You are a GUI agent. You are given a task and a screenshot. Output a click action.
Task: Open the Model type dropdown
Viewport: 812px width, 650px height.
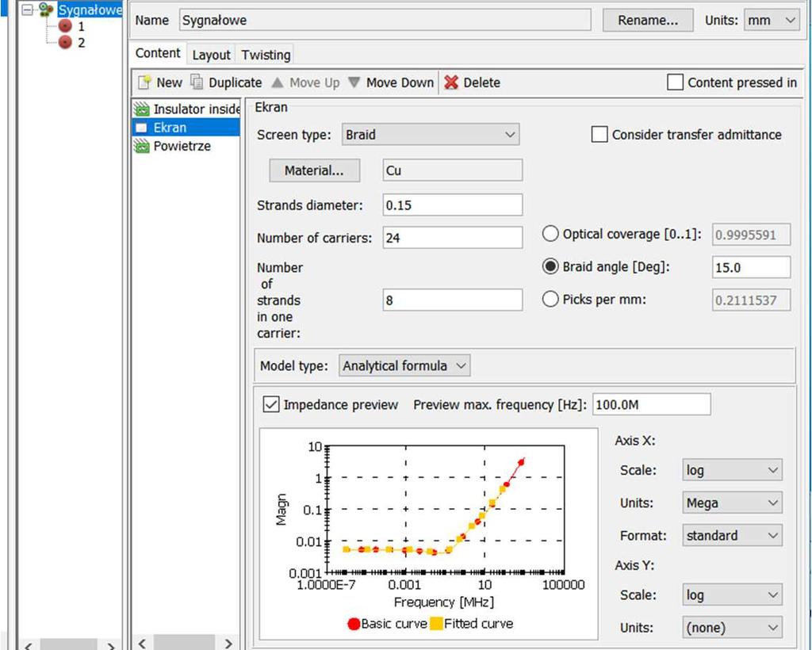click(x=404, y=366)
